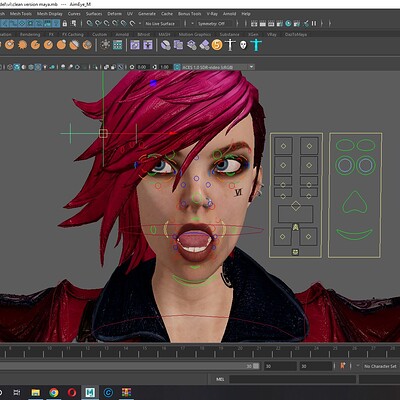Click the first purple square shelf icon
The height and width of the screenshot is (400, 400).
coord(135,45)
